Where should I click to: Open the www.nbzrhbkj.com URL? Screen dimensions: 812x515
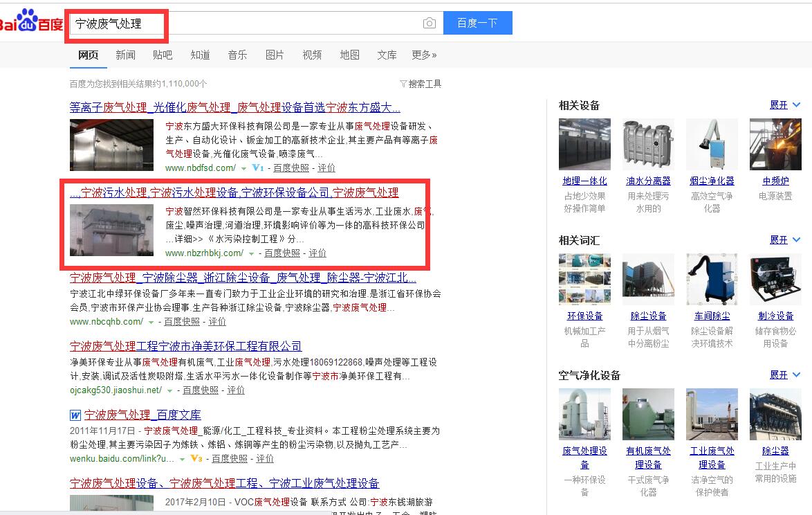click(204, 253)
